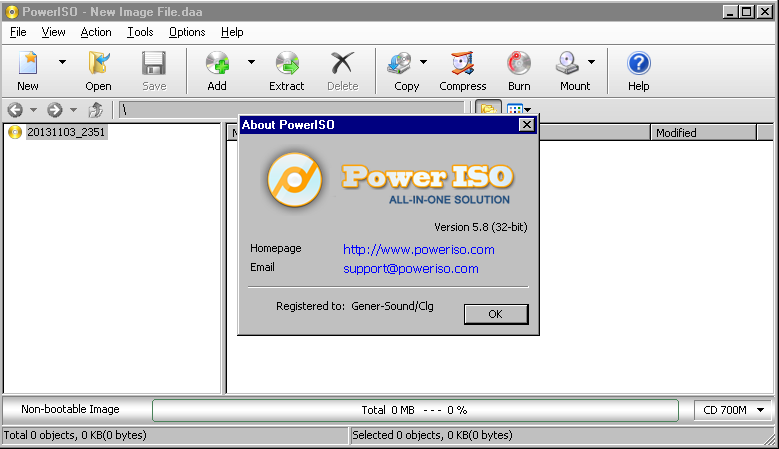The height and width of the screenshot is (449, 779).
Task: Click the path address field
Action: (292, 110)
